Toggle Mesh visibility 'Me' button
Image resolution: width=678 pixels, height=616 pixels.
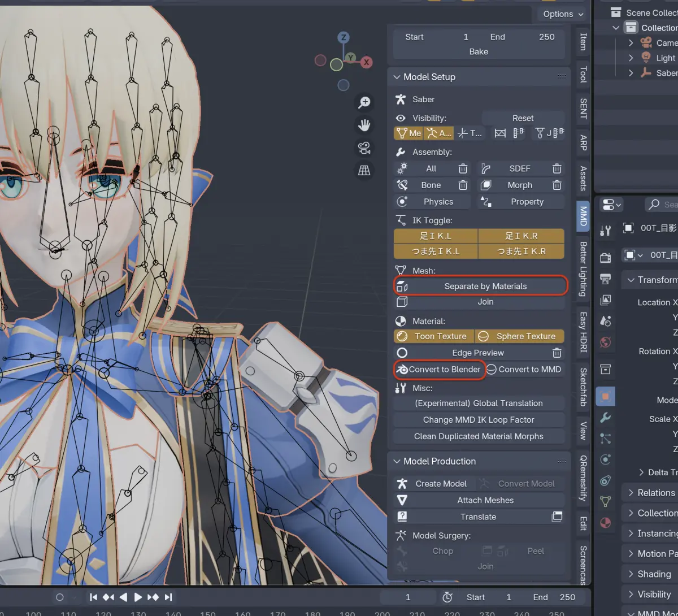click(408, 133)
